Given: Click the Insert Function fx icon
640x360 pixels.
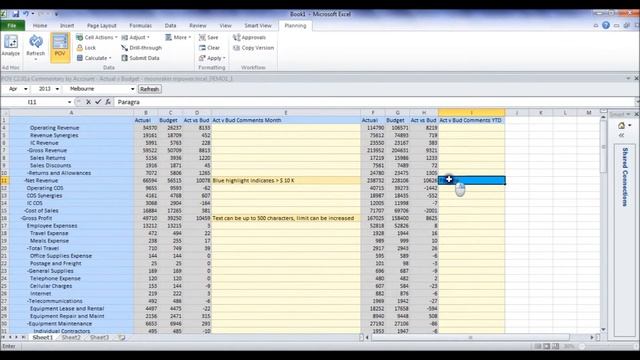Looking at the screenshot, I should (108, 102).
